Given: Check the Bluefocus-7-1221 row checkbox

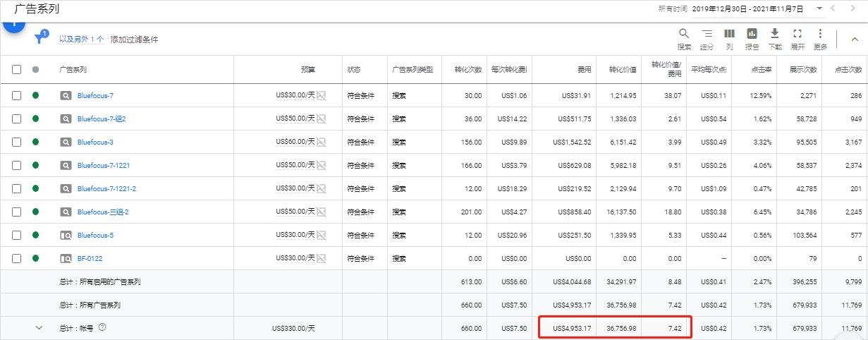Looking at the screenshot, I should tap(16, 165).
